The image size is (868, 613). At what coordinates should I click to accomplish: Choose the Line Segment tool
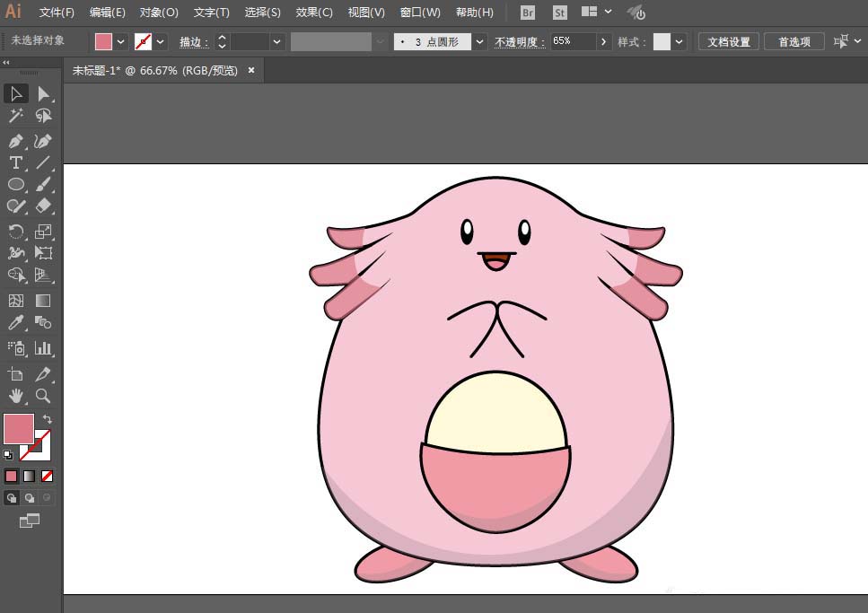(x=43, y=162)
